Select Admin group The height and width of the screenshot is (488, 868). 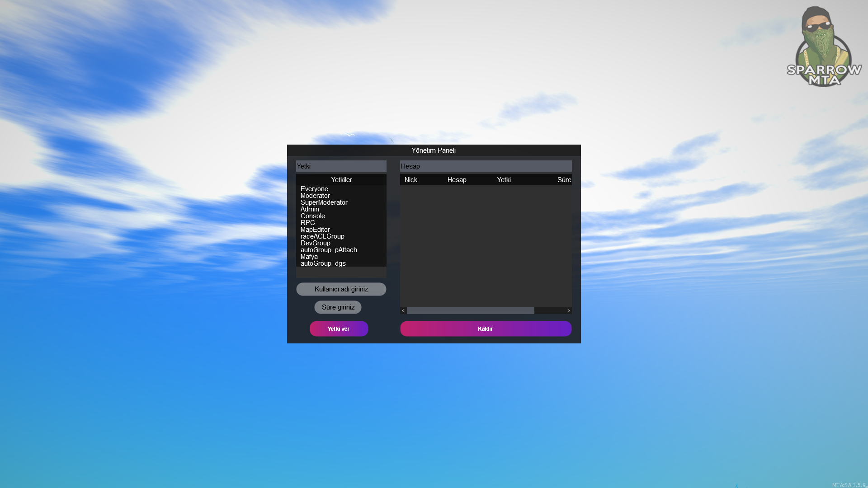(x=341, y=209)
